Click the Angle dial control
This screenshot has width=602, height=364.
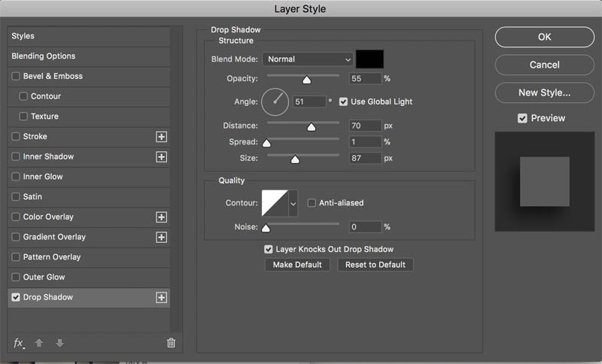point(275,102)
